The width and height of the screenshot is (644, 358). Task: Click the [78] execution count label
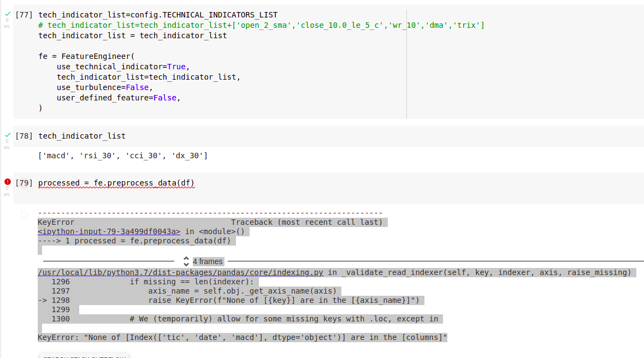click(x=24, y=136)
